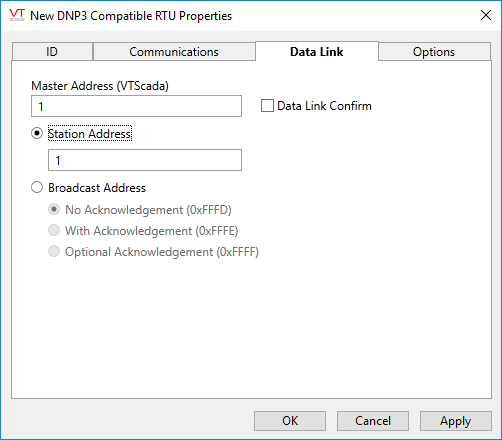
Task: Pick With Acknowledgement (0xFFFE) option
Action: [54, 231]
